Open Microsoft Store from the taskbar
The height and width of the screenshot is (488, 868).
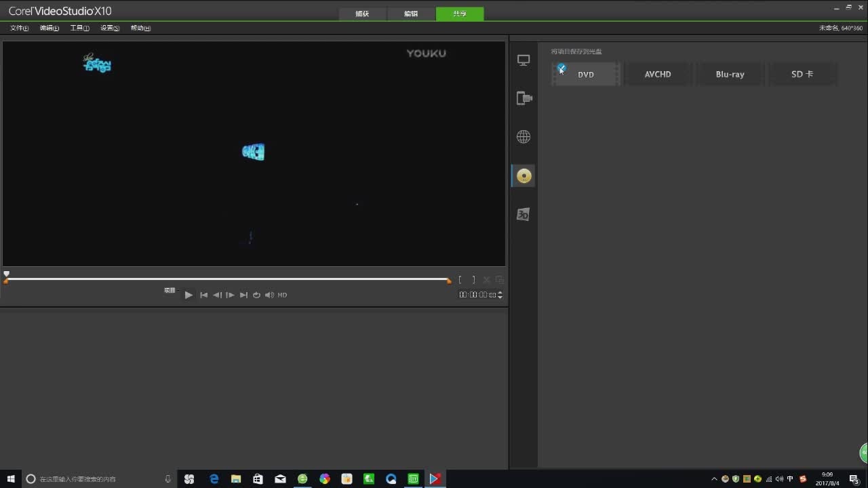[258, 479]
